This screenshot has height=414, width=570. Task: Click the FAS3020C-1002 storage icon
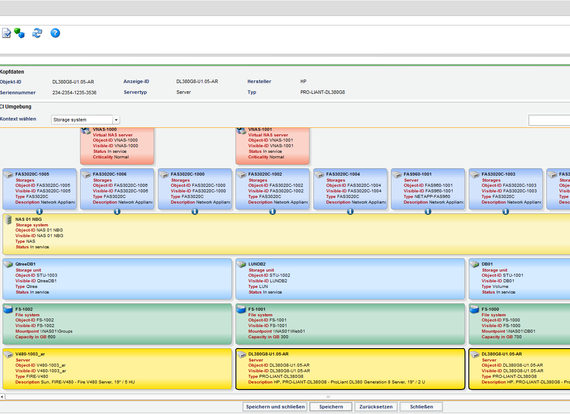[242, 175]
